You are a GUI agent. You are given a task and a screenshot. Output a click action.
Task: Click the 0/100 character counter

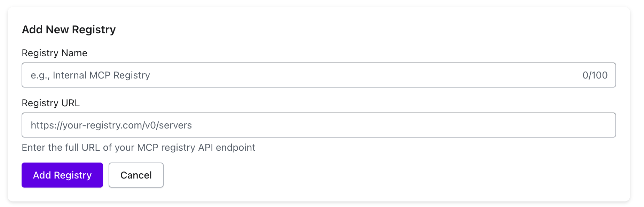click(x=595, y=75)
